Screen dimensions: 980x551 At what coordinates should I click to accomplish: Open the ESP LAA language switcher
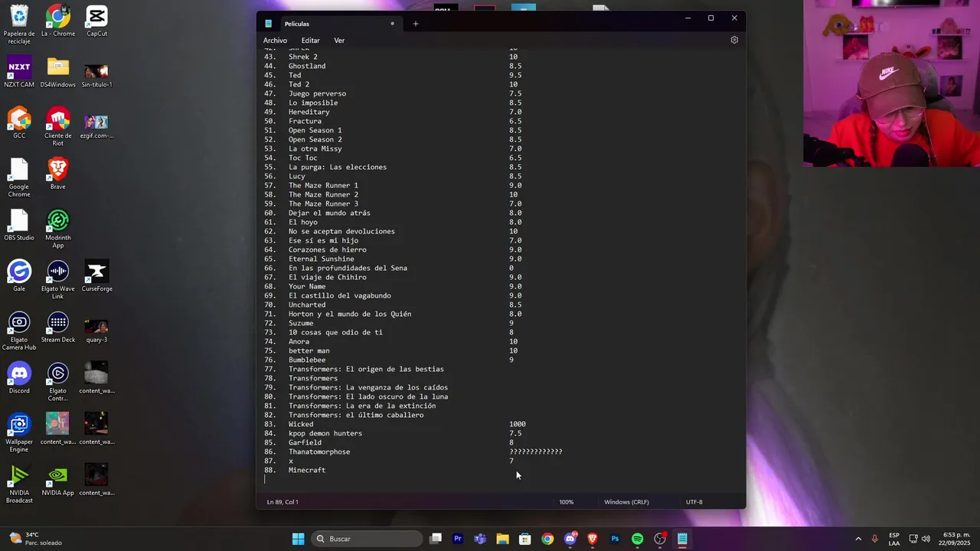(894, 539)
